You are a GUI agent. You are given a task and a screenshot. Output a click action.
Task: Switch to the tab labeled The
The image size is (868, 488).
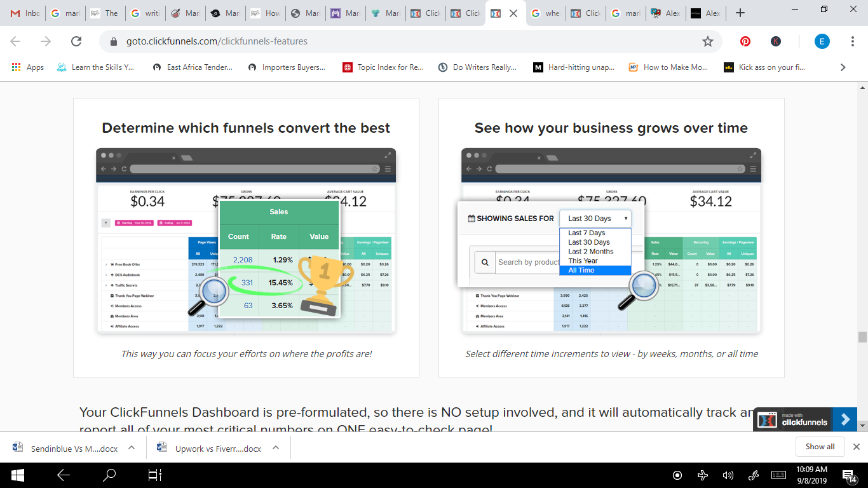[105, 13]
